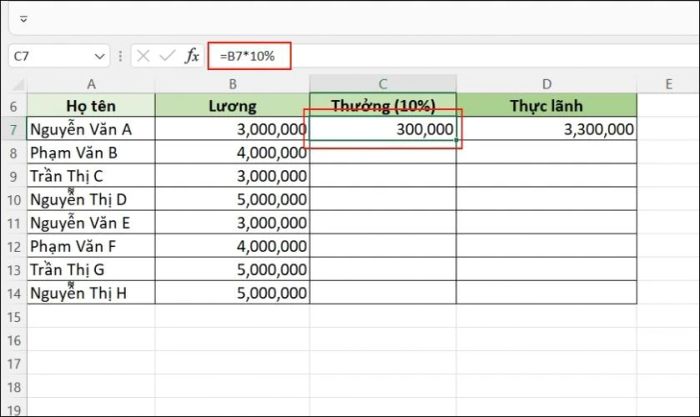Click the 'Thưởng (10%)' header cell
Image resolution: width=700 pixels, height=417 pixels.
pyautogui.click(x=383, y=106)
